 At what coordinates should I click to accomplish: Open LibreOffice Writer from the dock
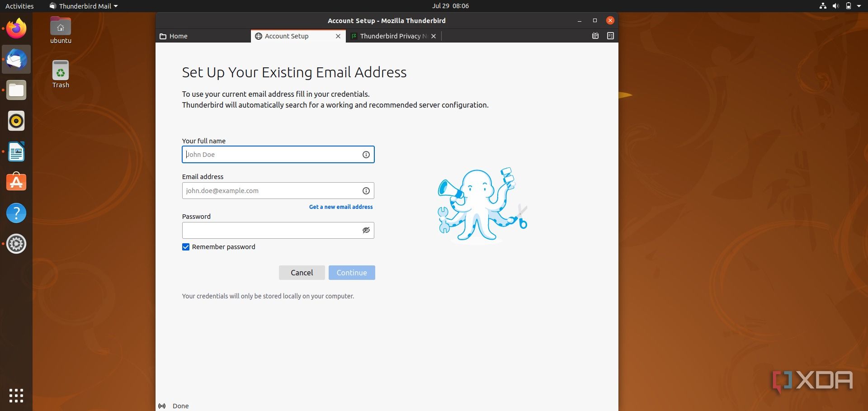tap(16, 152)
